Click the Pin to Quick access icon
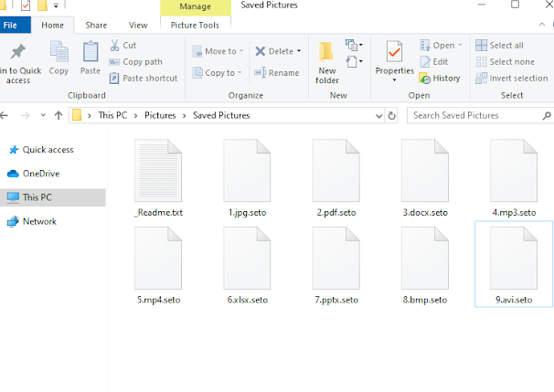Screen dimensions: 554x392 tap(16, 60)
